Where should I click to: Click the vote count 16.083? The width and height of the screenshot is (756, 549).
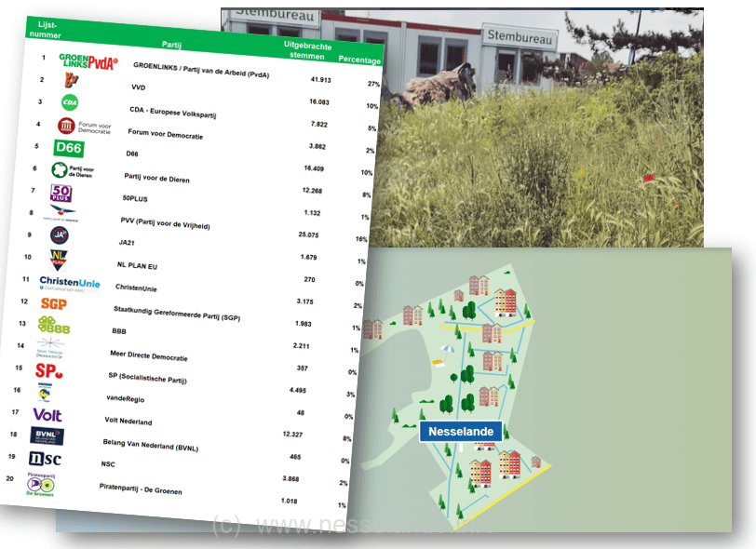[x=319, y=102]
